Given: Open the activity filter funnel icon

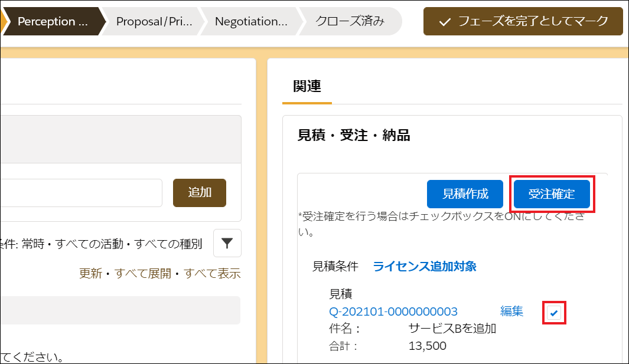Looking at the screenshot, I should coord(227,243).
